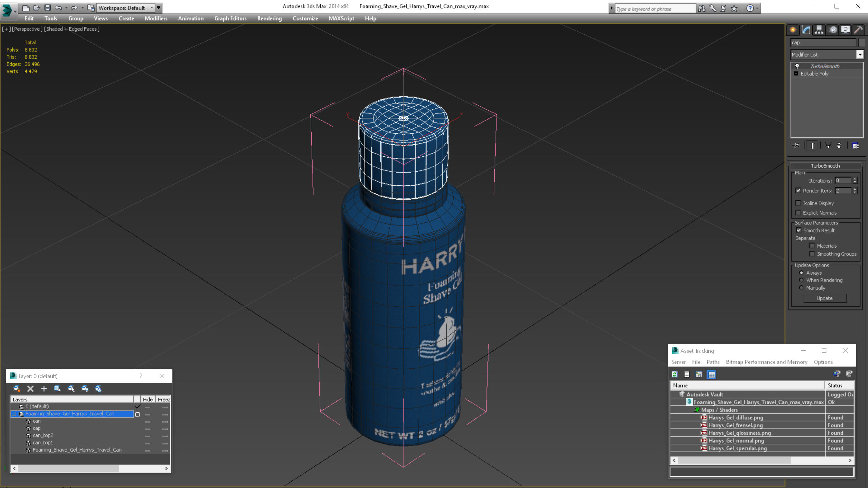Increase Iterations spinner value
This screenshot has height=488, width=868.
point(854,179)
